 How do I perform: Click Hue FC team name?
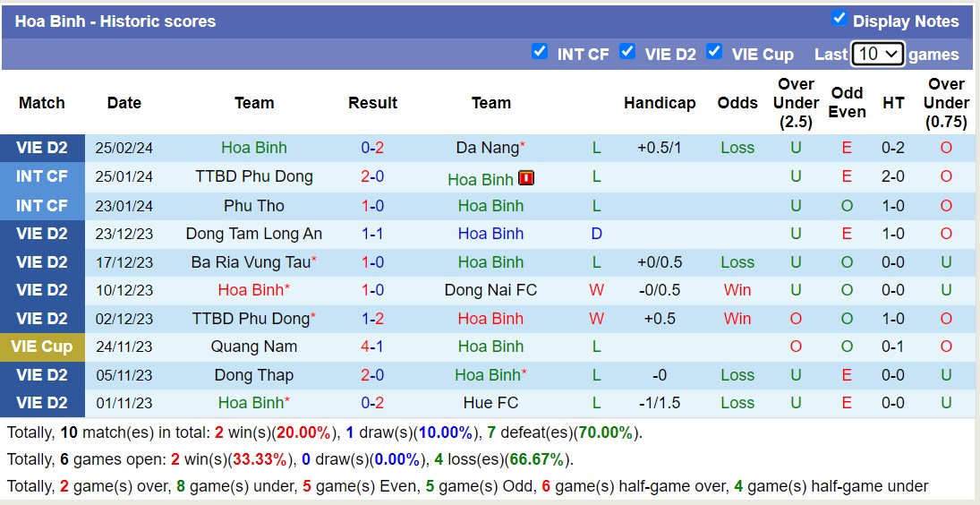[x=490, y=403]
